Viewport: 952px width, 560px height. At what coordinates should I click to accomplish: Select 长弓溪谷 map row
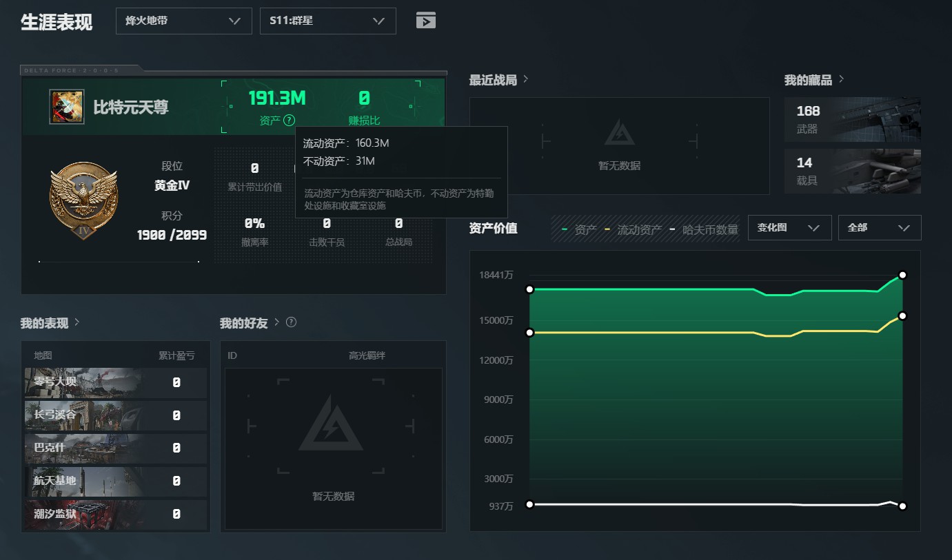tap(116, 415)
